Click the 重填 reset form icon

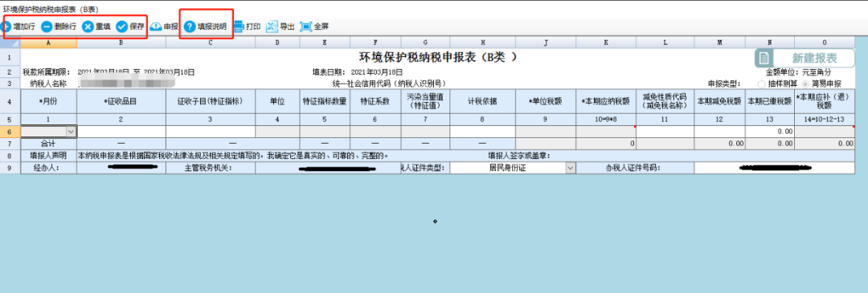pyautogui.click(x=88, y=26)
